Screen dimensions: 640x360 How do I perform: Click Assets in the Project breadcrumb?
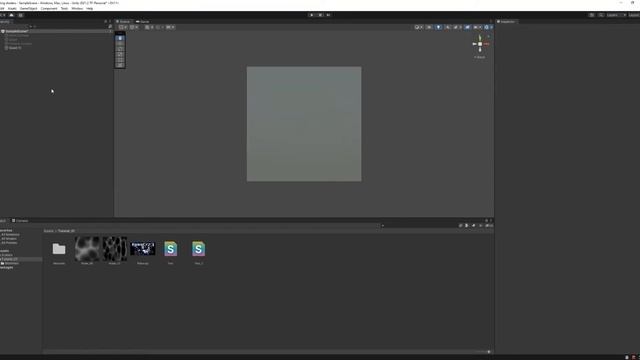point(49,231)
